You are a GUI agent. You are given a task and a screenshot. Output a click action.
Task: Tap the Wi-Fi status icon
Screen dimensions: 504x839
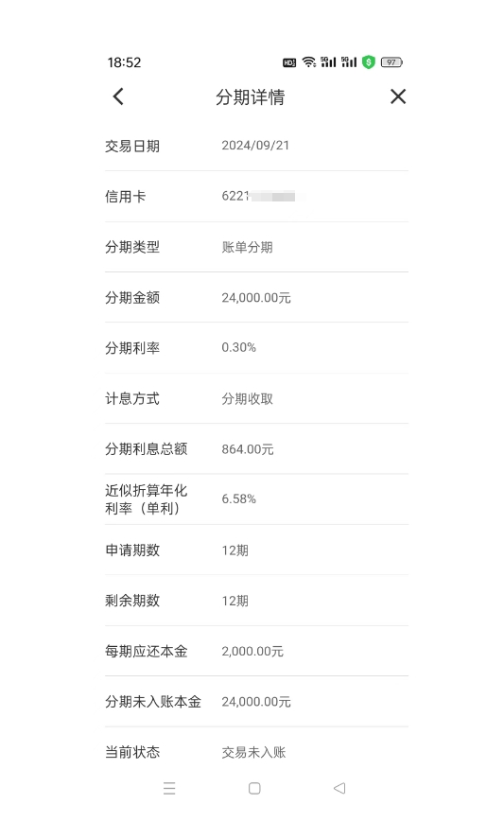(x=308, y=62)
